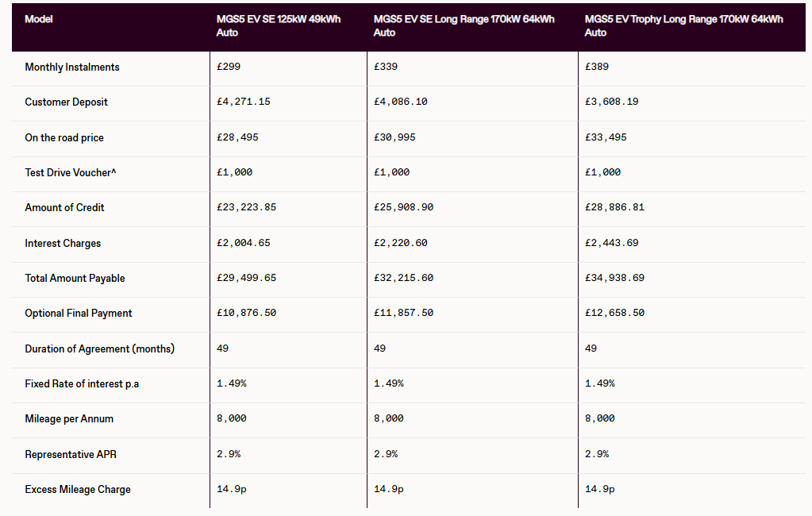This screenshot has width=812, height=516.
Task: Click the £34,938.69 total payable value
Action: point(614,278)
